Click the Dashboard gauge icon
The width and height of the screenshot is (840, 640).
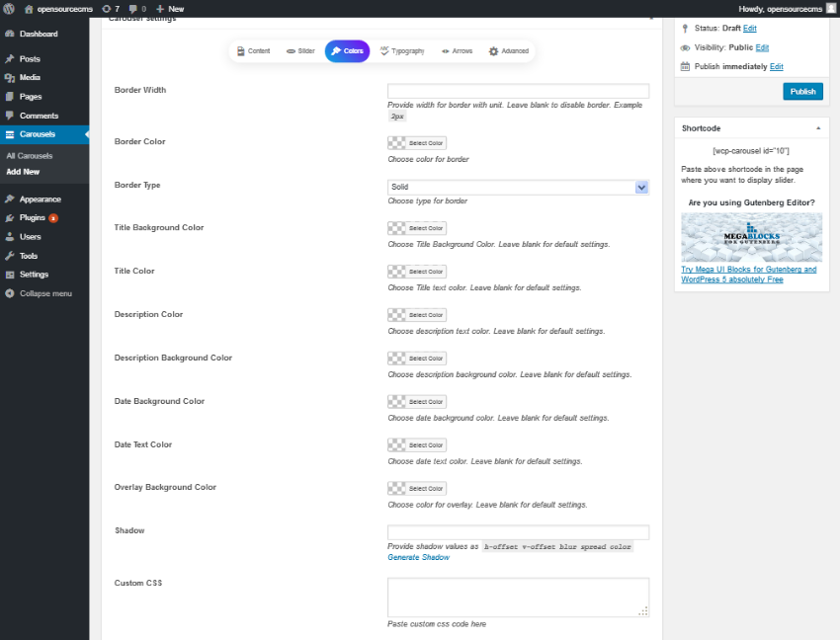[10, 34]
